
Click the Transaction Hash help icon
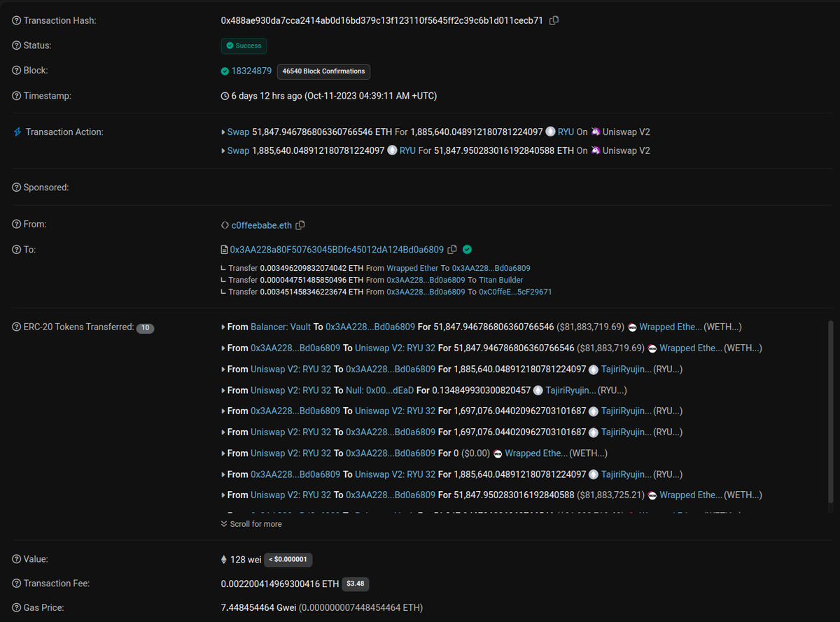tap(17, 21)
